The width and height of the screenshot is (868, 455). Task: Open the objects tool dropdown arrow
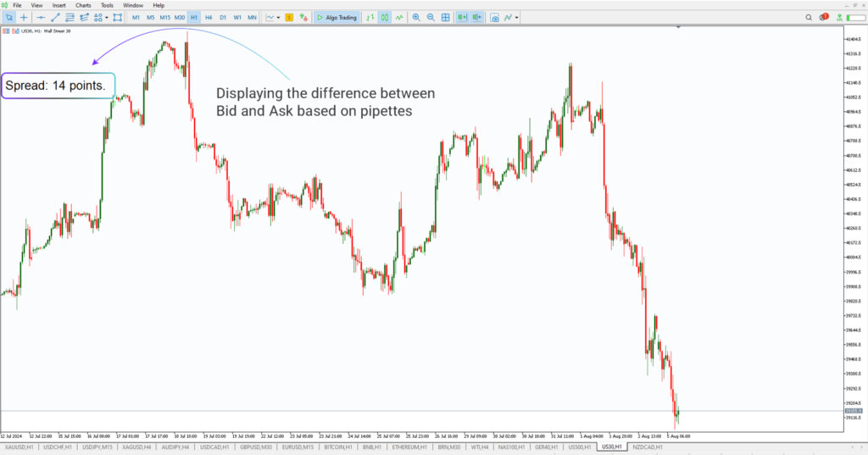point(106,17)
